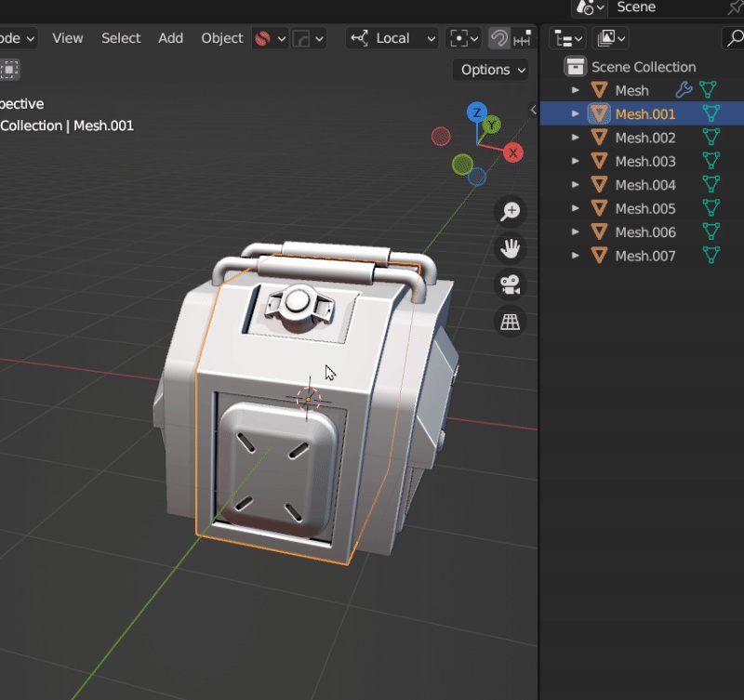Click the blue Z axis on gizmo
744x700 pixels.
477,112
